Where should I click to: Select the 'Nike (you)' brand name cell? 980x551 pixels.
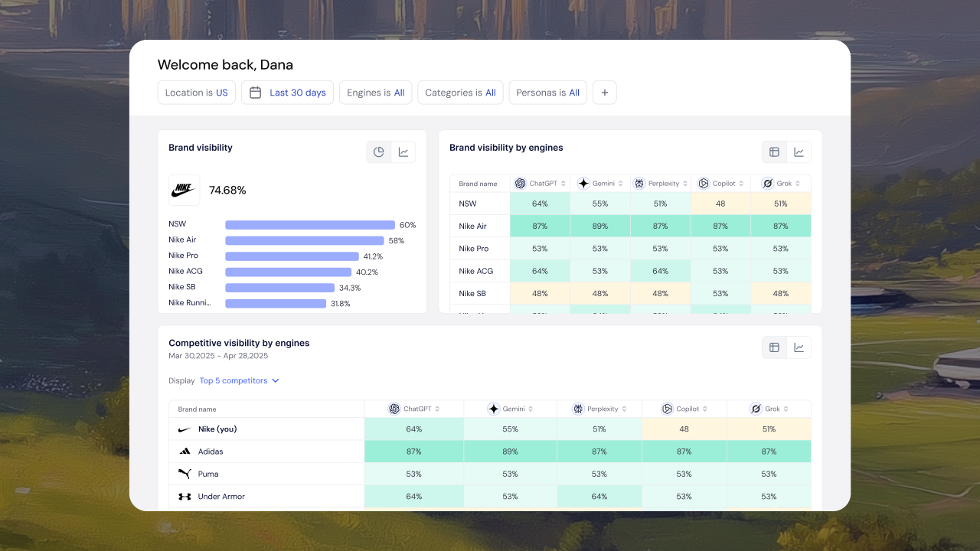[266, 429]
